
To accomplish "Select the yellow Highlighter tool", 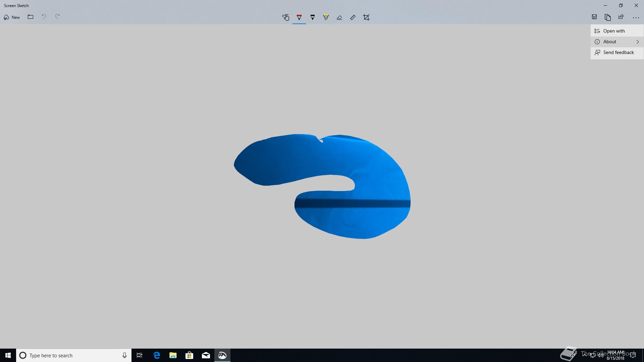I will click(x=326, y=17).
